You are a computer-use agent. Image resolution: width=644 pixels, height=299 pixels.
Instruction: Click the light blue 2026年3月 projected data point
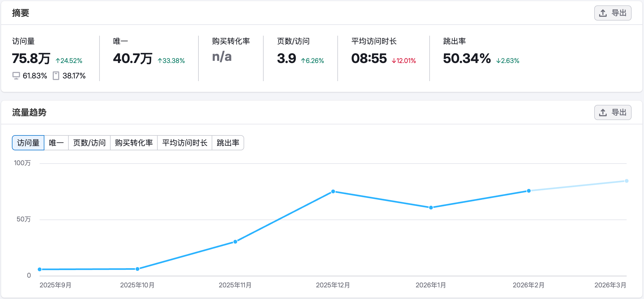coord(626,181)
